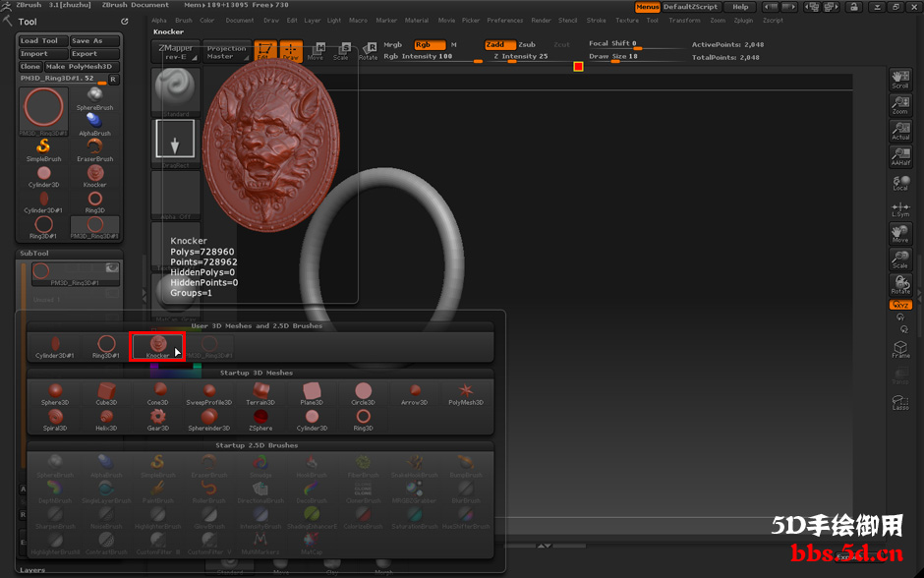The height and width of the screenshot is (578, 924).
Task: Choose the Cone3D primitive
Action: click(158, 393)
